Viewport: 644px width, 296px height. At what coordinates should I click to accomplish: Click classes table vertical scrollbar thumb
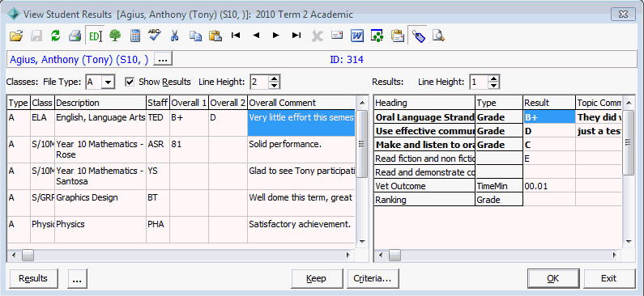(361, 144)
